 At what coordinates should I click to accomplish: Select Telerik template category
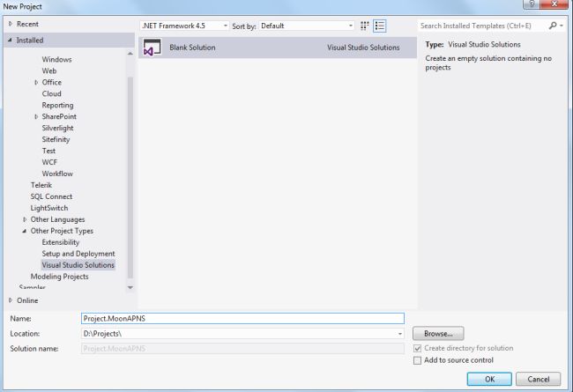pyautogui.click(x=41, y=185)
